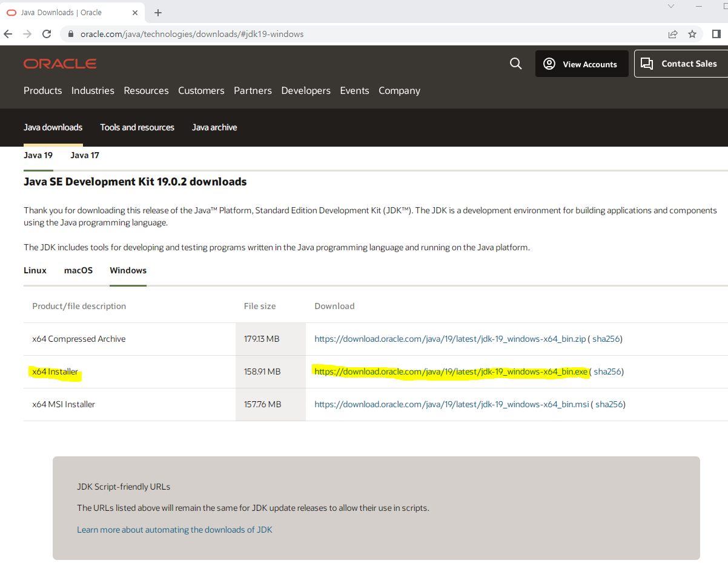Image resolution: width=728 pixels, height=563 pixels.
Task: Switch to the Linux tab
Action: point(35,270)
